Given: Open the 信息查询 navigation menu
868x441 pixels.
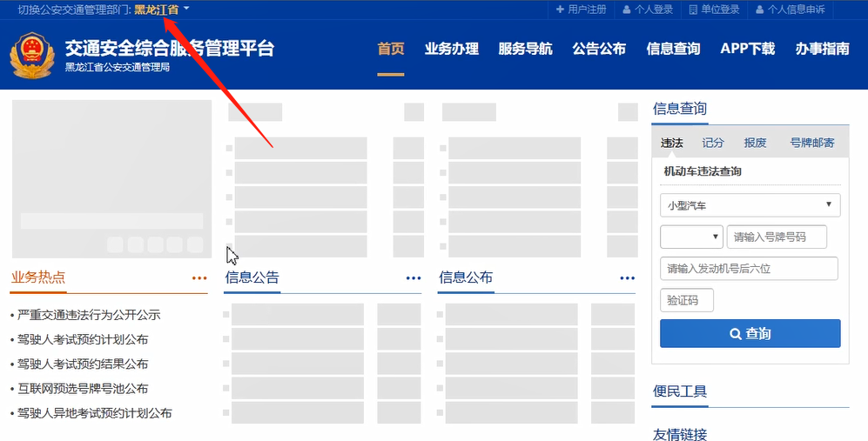Looking at the screenshot, I should tap(673, 49).
